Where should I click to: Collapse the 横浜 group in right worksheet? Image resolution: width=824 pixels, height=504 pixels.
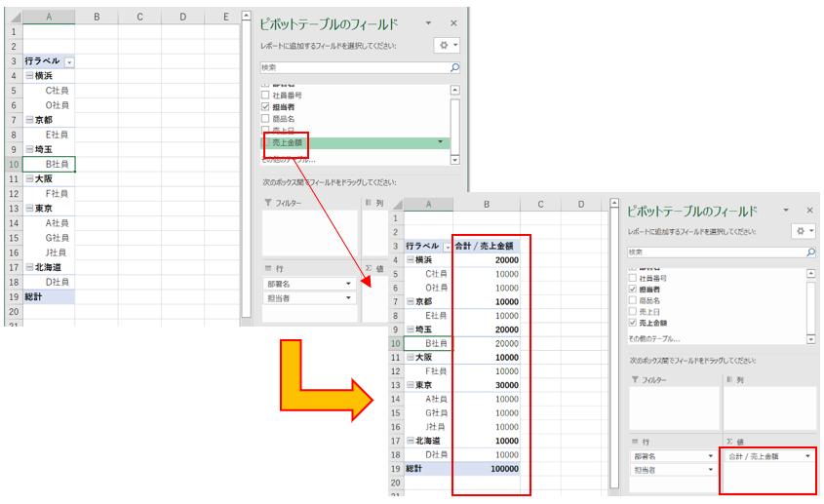point(410,260)
